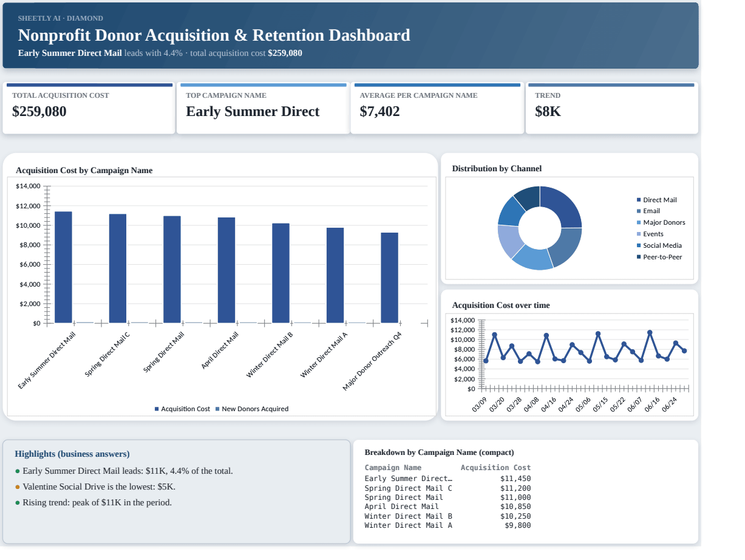This screenshot has width=745, height=560.
Task: Click the $9,800 table cell
Action: pos(518,525)
